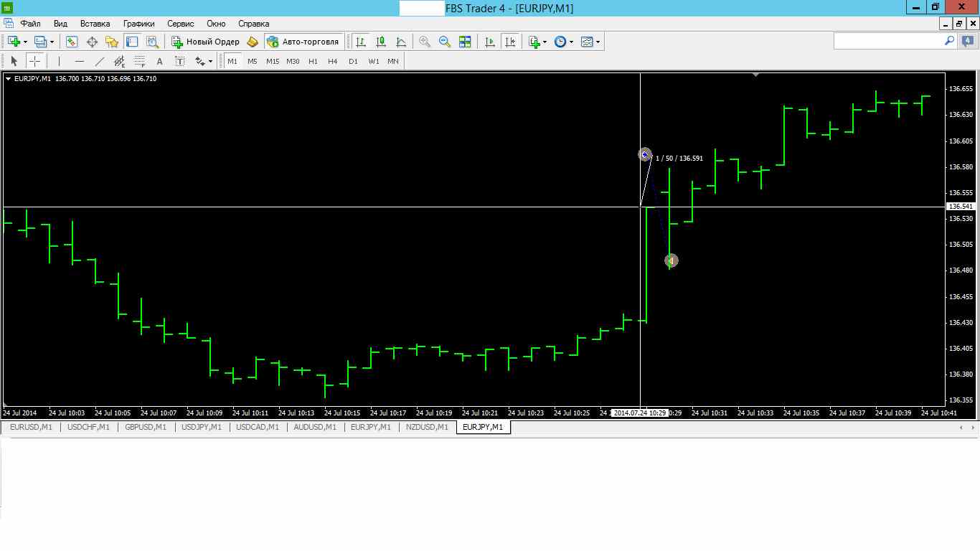Draw a vertical line

tap(59, 61)
